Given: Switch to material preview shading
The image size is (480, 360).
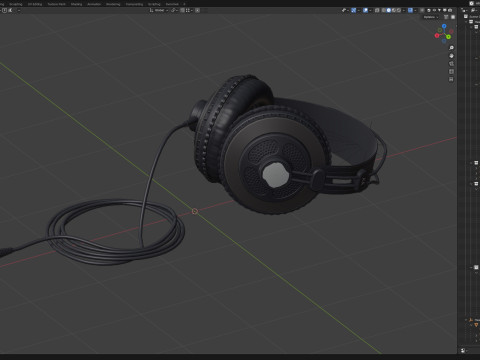Looking at the screenshot, I should 394,10.
